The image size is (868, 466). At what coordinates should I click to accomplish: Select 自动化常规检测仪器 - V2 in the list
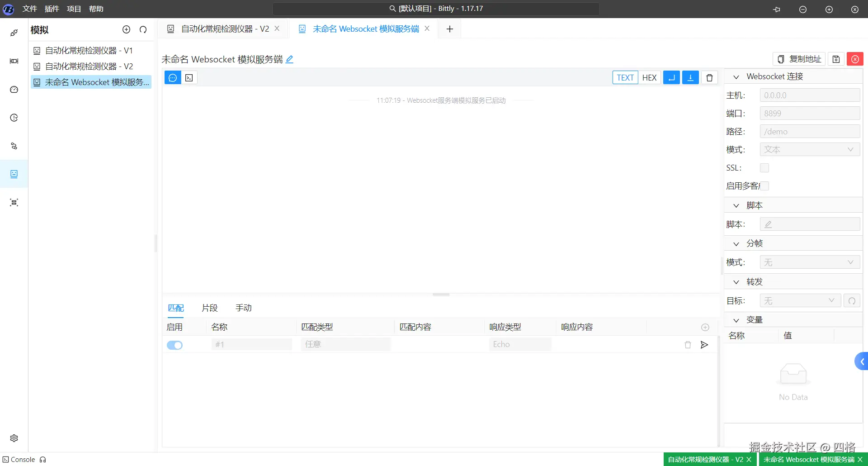click(x=91, y=67)
